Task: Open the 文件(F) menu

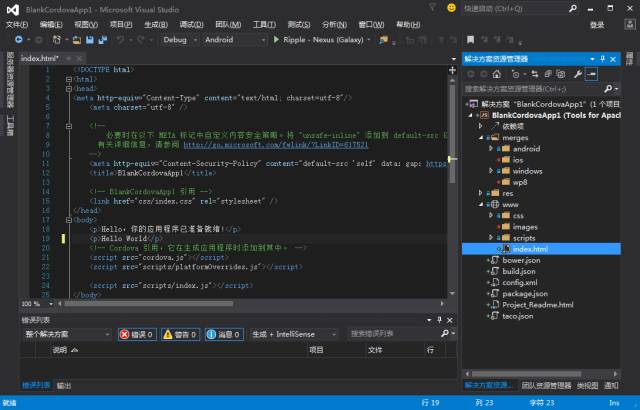Action: coord(17,24)
